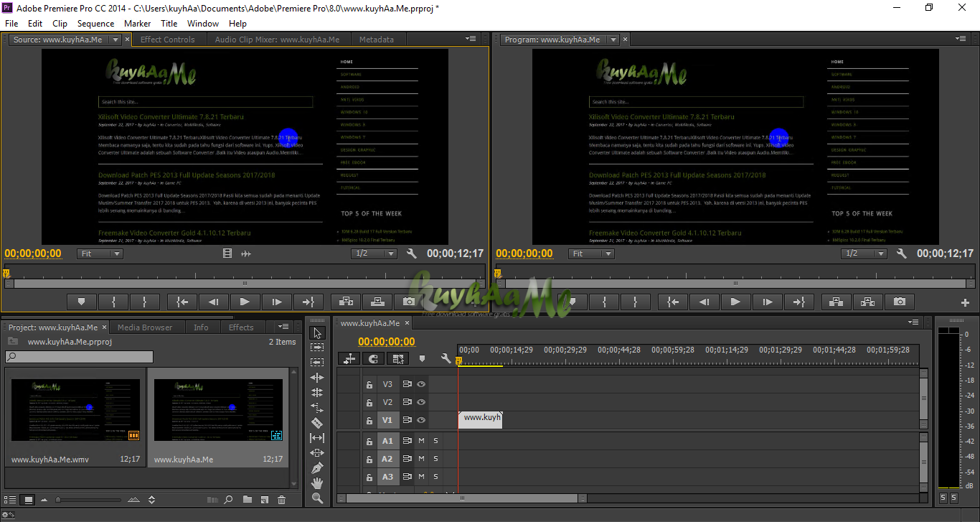This screenshot has height=522, width=980.
Task: Play the Program monitor sequence
Action: point(735,302)
